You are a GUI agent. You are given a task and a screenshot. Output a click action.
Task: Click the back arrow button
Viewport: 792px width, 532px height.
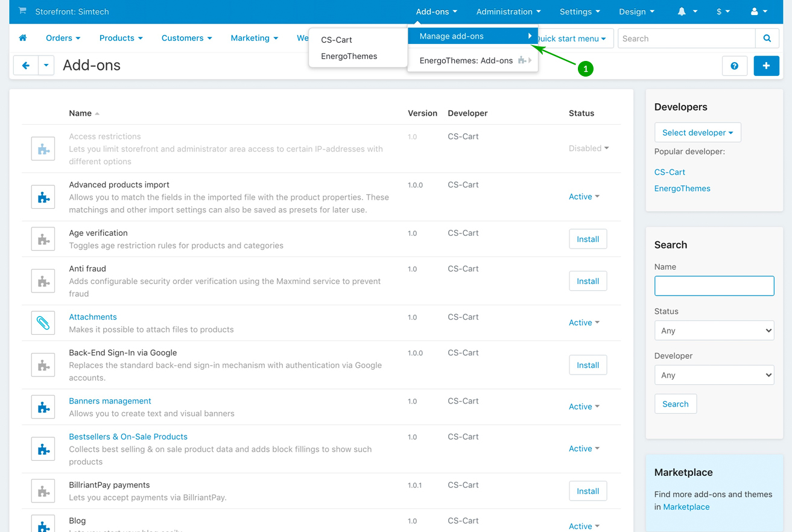[x=26, y=66]
